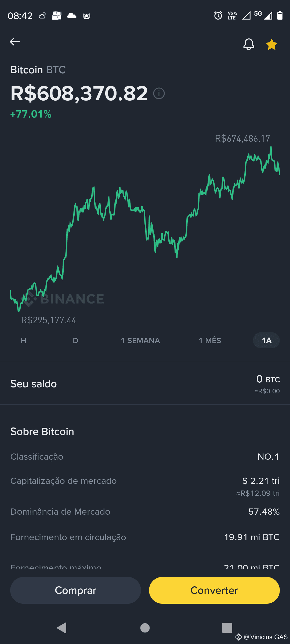Select the D timeframe tab
This screenshot has height=644, width=290.
(75, 341)
